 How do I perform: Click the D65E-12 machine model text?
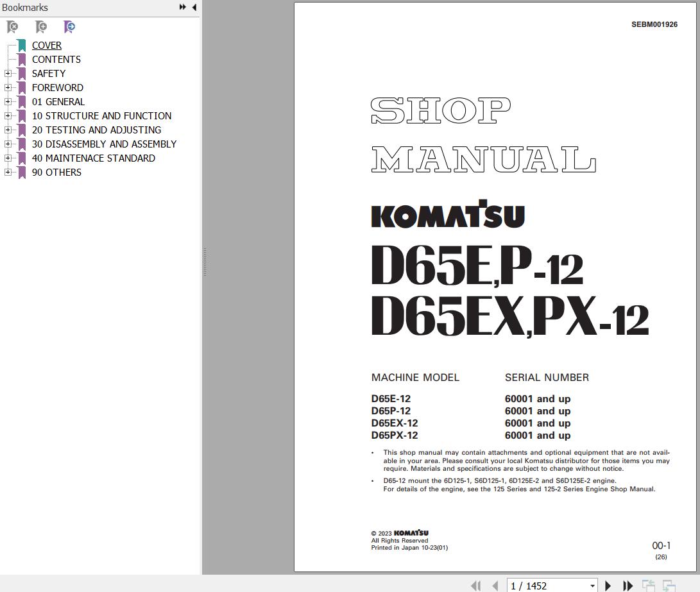pyautogui.click(x=391, y=399)
